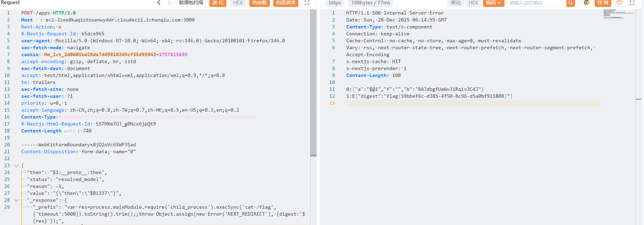Click the forward arrow next to Request
This screenshot has width=644, height=225.
171,3
